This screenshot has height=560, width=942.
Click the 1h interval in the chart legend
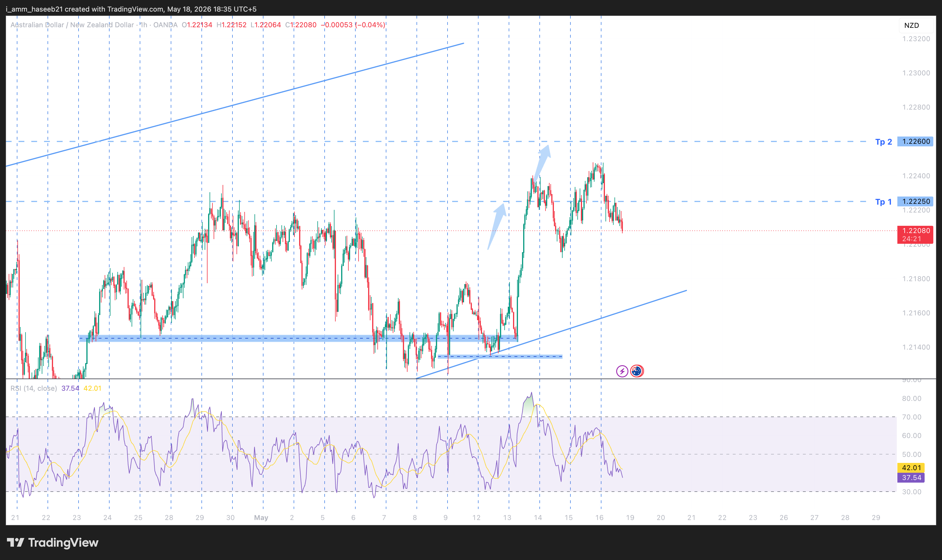[x=144, y=25]
